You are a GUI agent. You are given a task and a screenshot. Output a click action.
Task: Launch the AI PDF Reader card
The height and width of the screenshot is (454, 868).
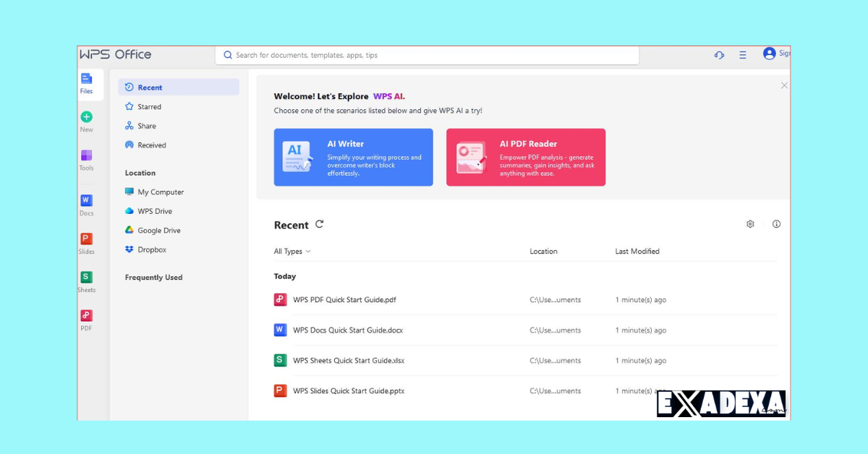pos(525,158)
